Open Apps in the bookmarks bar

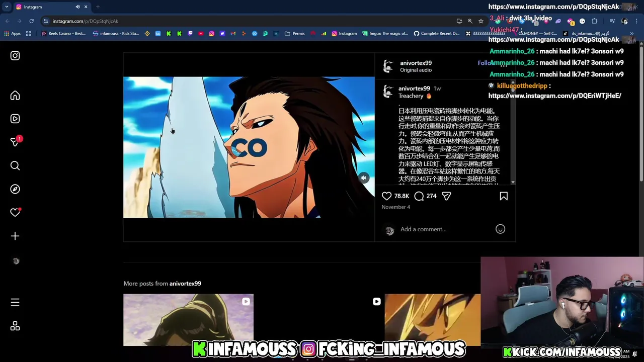click(x=12, y=34)
